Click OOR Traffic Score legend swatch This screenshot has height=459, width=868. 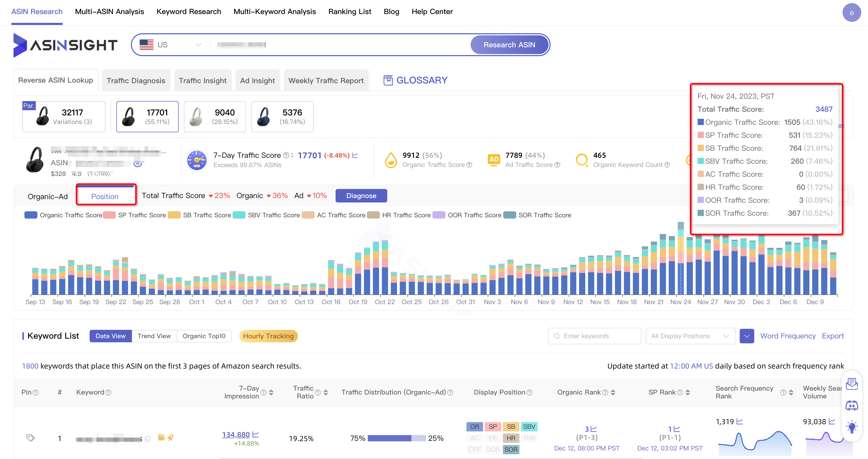coord(439,215)
